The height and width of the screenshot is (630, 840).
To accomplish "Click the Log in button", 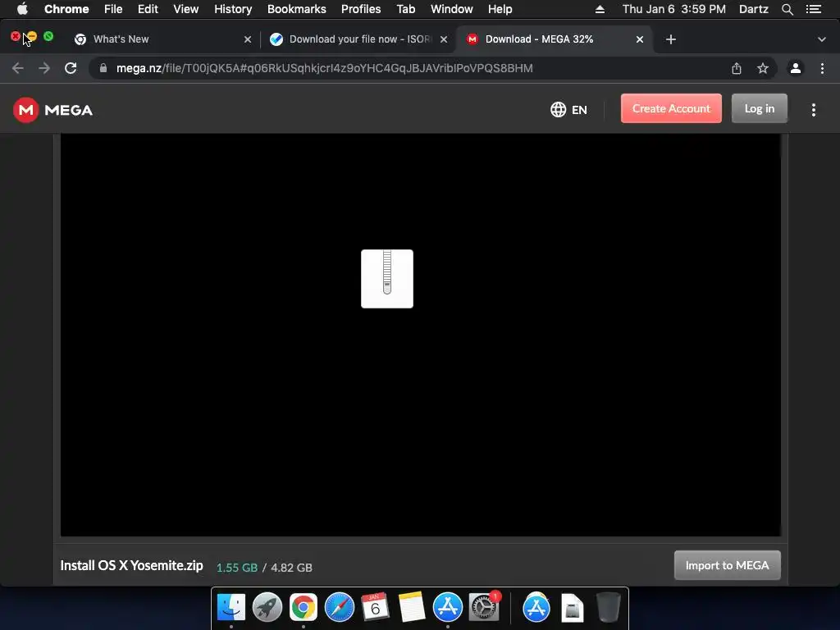I will pyautogui.click(x=759, y=109).
